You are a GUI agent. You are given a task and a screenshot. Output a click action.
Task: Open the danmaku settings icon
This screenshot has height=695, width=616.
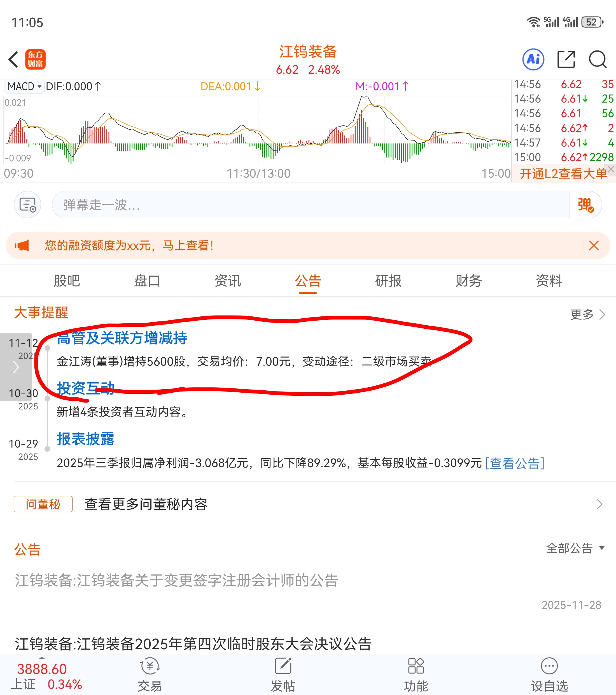coord(27,205)
